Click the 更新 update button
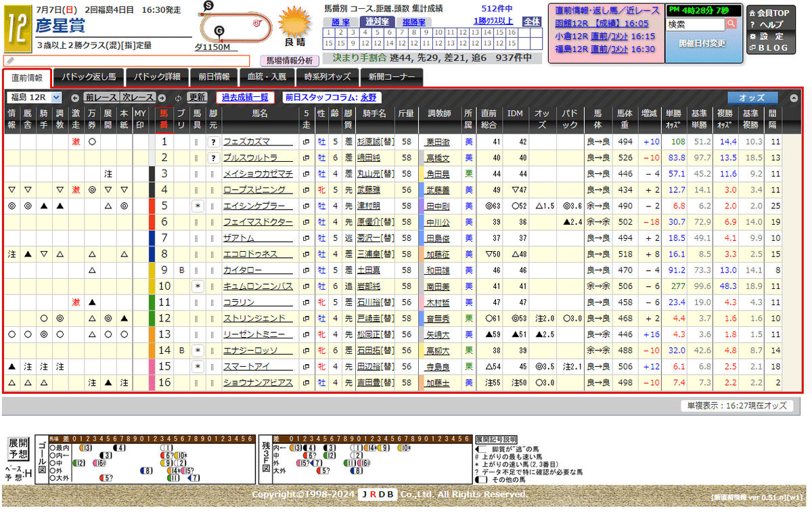The image size is (812, 515). click(x=198, y=96)
